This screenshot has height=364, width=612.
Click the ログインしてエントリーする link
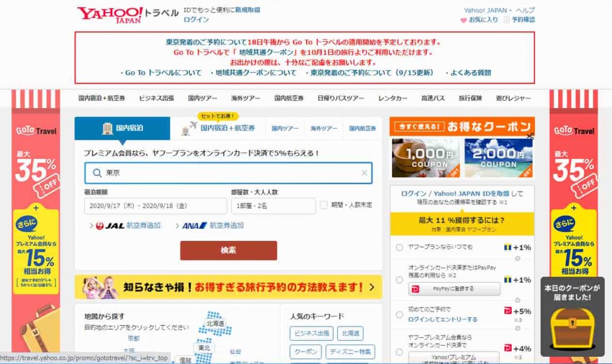443,320
